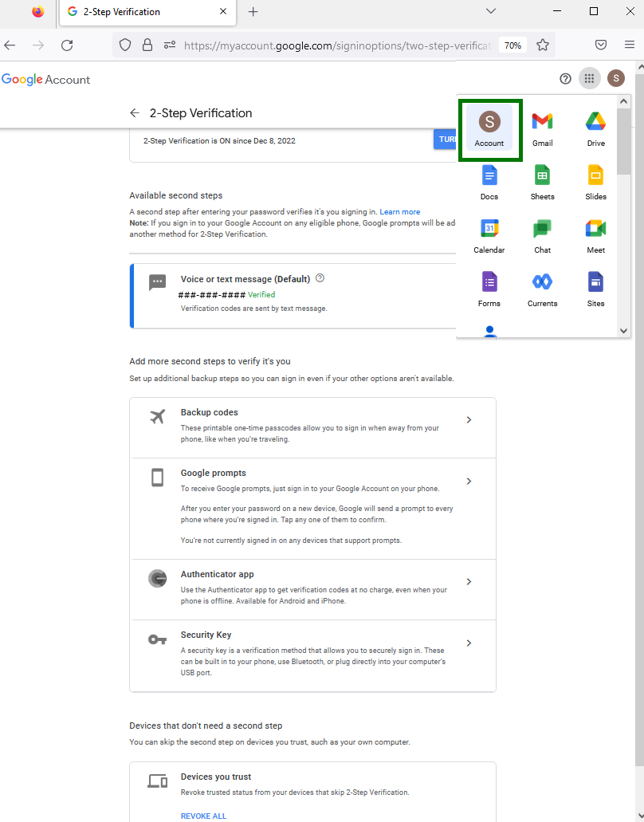This screenshot has width=644, height=822.
Task: Open Google Sheets app icon
Action: 542,183
